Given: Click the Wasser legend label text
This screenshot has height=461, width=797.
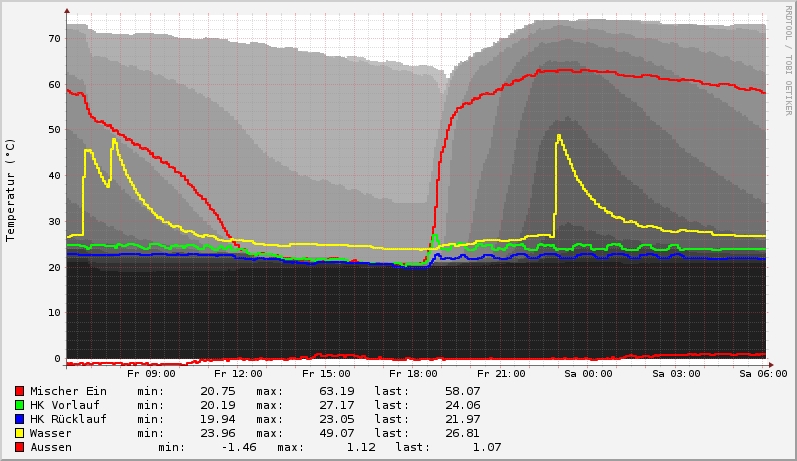Looking at the screenshot, I should pyautogui.click(x=51, y=433).
